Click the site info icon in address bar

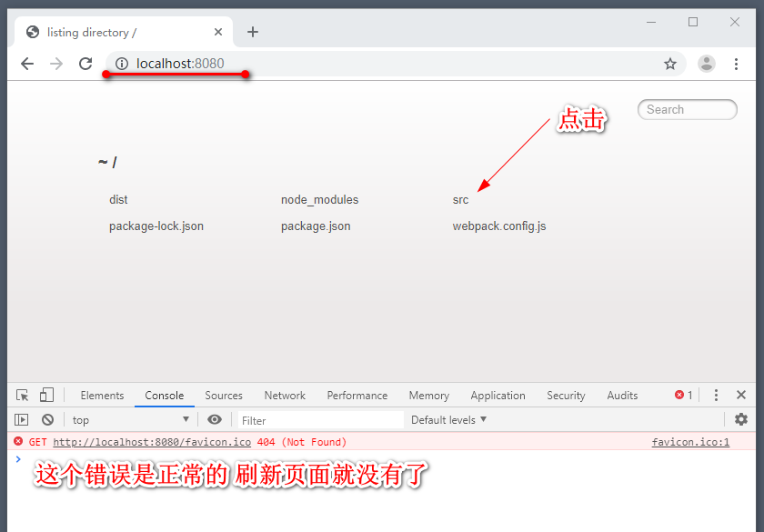(x=122, y=64)
